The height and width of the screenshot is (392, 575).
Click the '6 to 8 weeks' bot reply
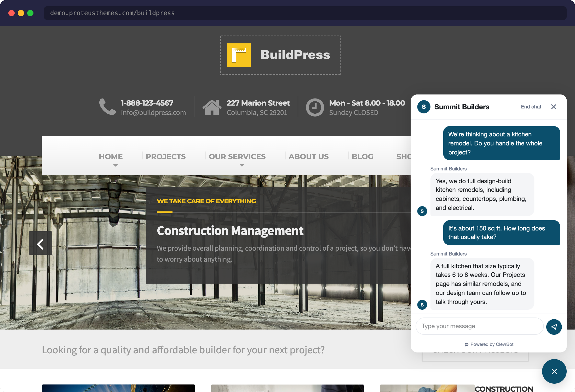pyautogui.click(x=482, y=284)
